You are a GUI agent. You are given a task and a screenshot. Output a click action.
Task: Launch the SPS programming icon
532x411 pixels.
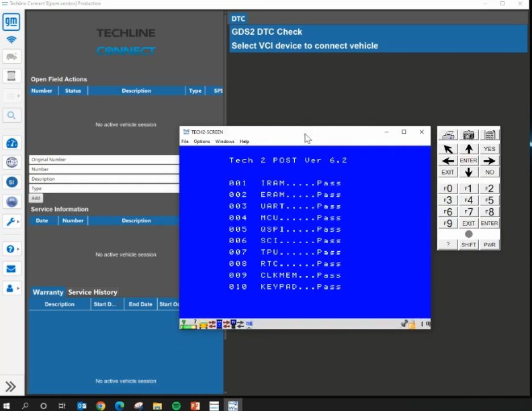(x=11, y=201)
